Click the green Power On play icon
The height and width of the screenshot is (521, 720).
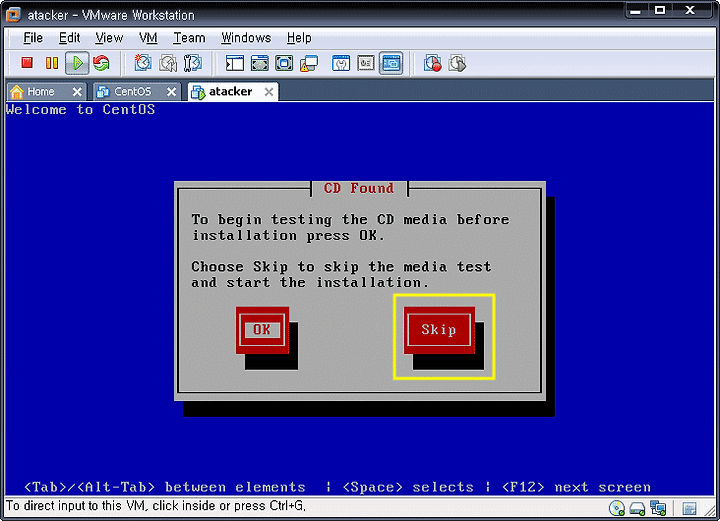point(77,63)
